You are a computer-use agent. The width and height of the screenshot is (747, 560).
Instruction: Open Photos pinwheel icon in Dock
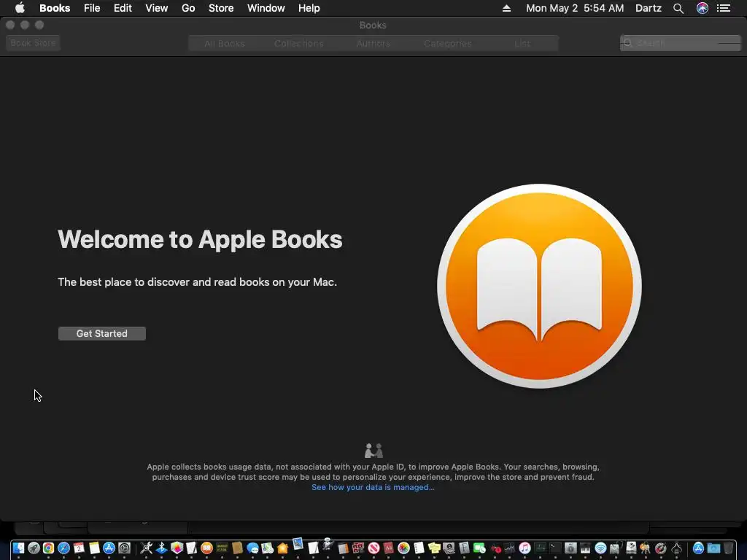pyautogui.click(x=403, y=548)
